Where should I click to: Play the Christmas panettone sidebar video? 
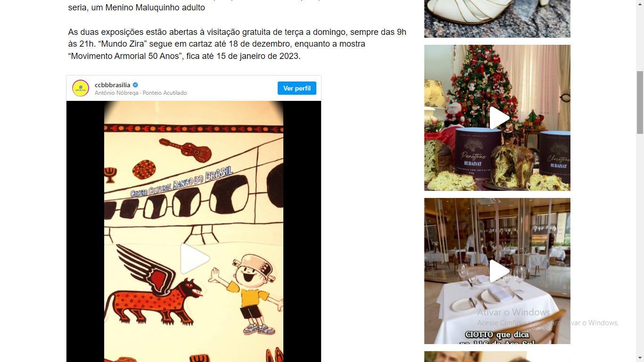coord(498,118)
